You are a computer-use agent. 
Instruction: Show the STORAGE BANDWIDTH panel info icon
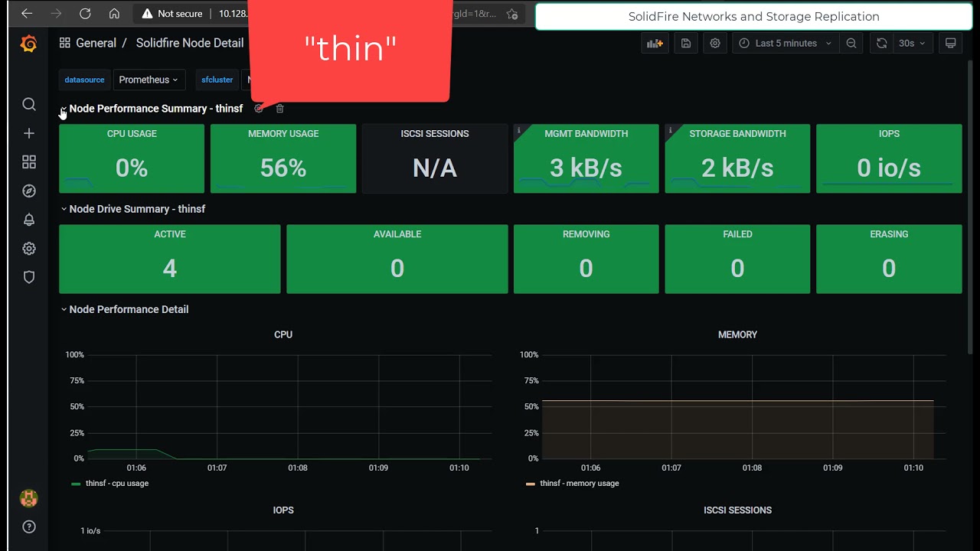[670, 130]
